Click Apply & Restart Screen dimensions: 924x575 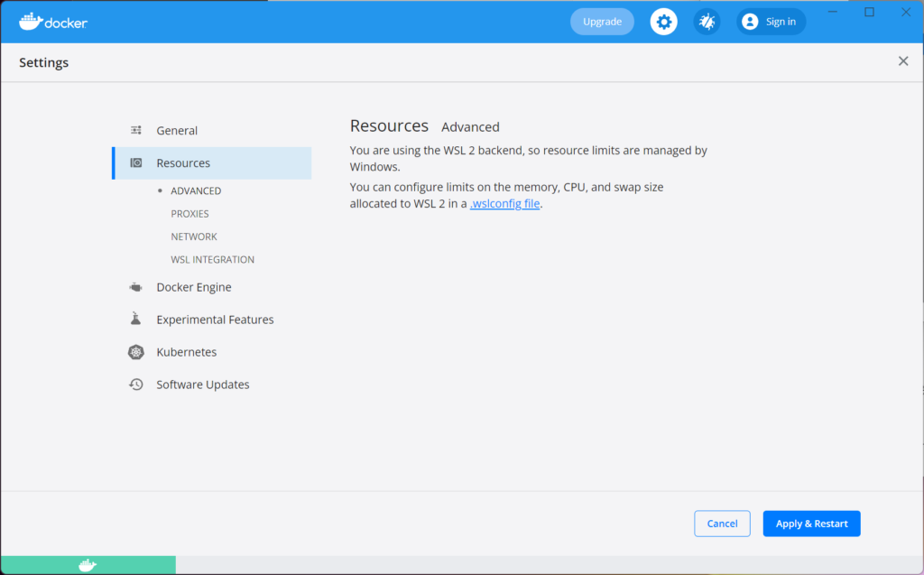(x=811, y=524)
